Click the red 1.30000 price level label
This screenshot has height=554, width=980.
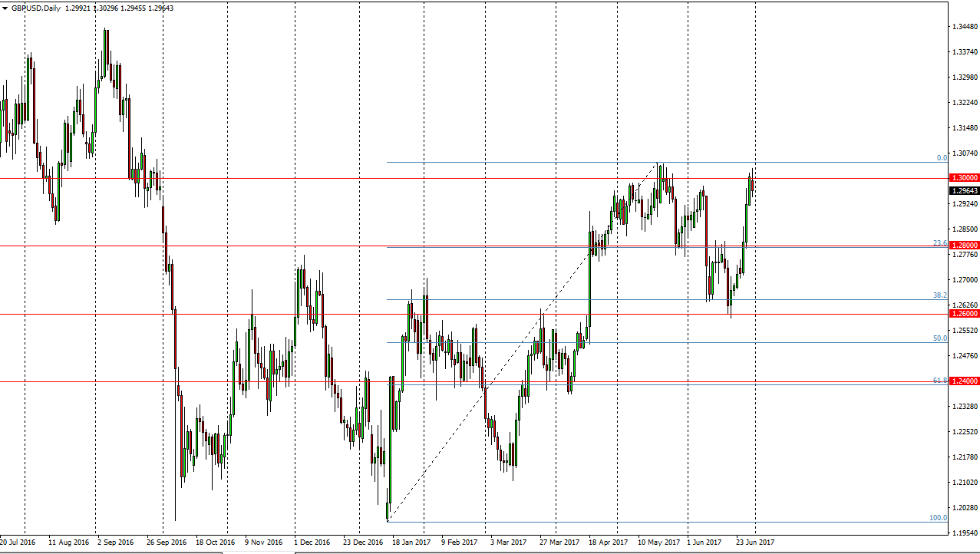coord(964,177)
